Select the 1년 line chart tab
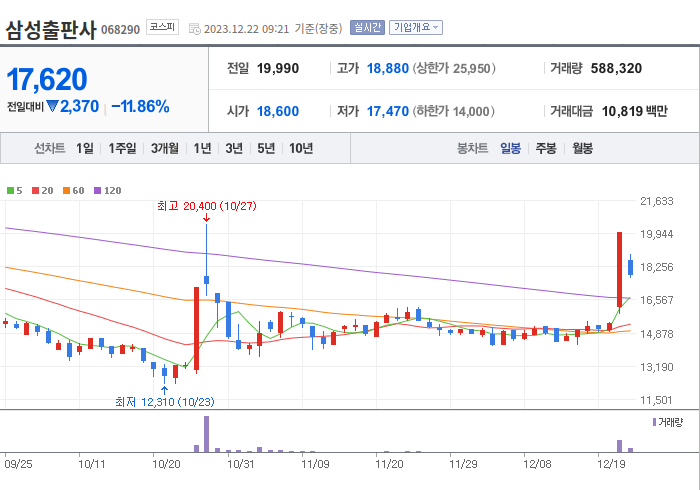700x490 pixels. (202, 148)
